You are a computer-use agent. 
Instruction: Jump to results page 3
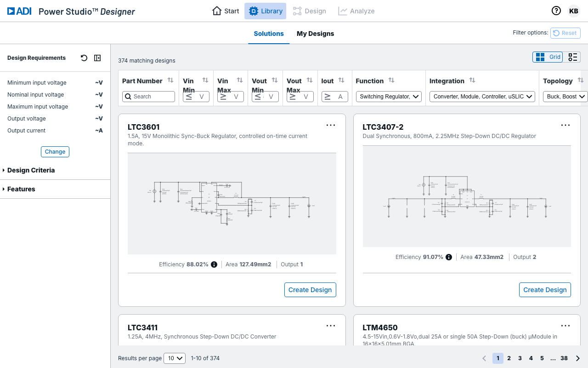click(520, 358)
